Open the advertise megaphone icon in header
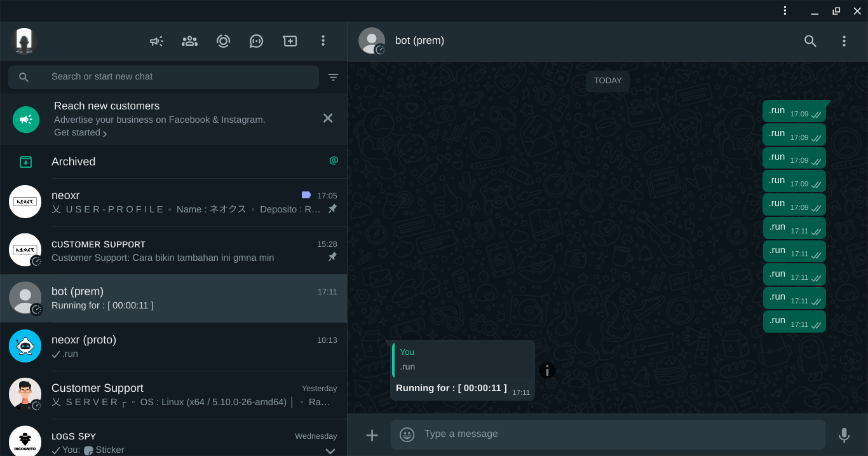This screenshot has height=456, width=868. 156,41
